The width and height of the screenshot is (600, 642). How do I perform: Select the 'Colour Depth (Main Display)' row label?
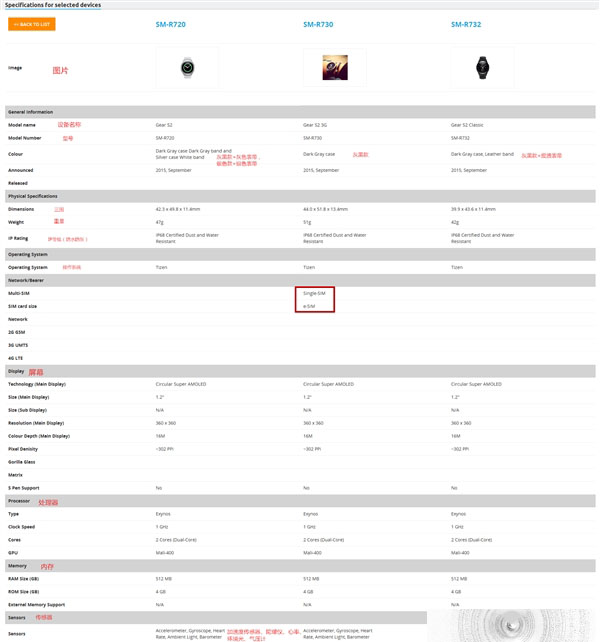pyautogui.click(x=39, y=436)
